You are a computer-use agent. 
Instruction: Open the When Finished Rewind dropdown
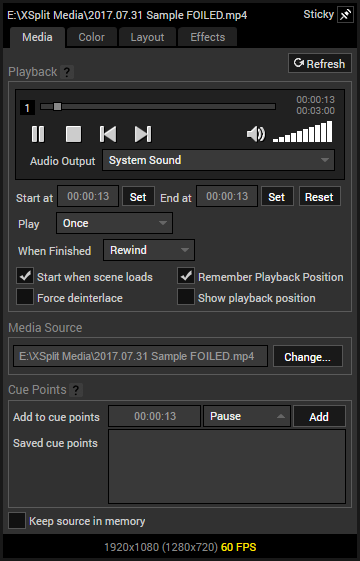[x=149, y=250]
